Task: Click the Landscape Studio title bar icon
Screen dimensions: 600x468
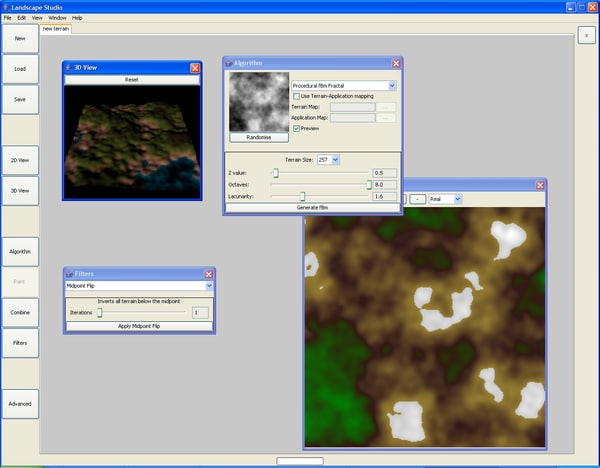Action: [5, 7]
